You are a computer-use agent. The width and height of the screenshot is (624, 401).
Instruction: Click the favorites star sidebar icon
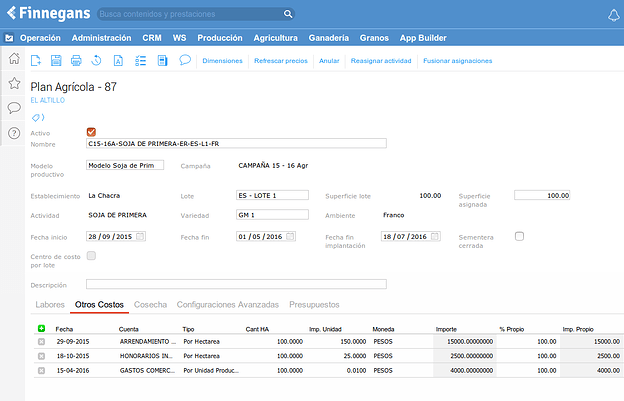(x=14, y=83)
